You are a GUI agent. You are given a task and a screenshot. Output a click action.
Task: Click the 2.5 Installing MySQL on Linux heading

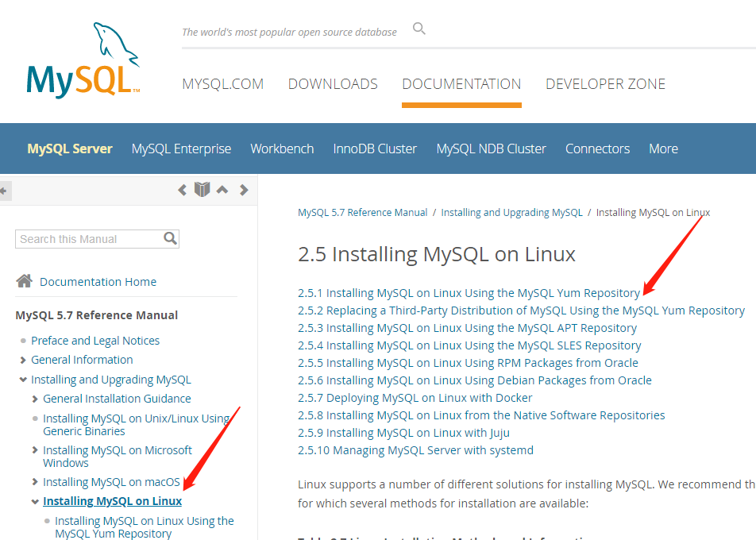[437, 254]
